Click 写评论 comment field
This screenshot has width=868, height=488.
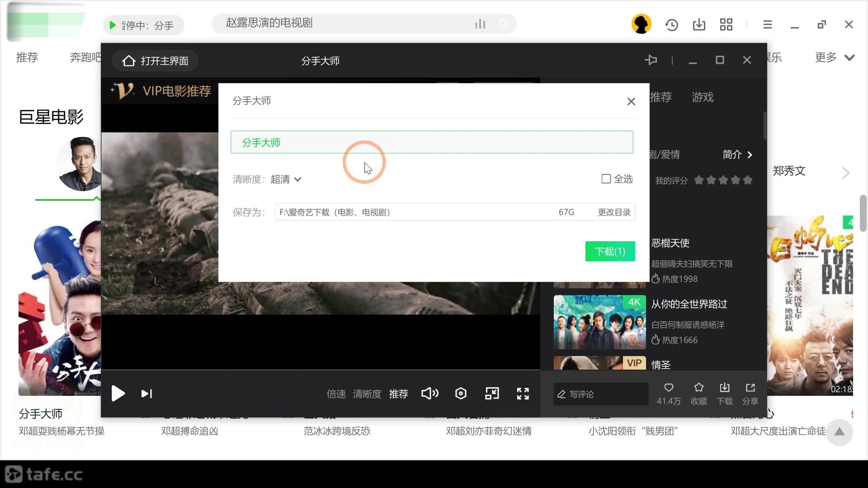(x=601, y=394)
